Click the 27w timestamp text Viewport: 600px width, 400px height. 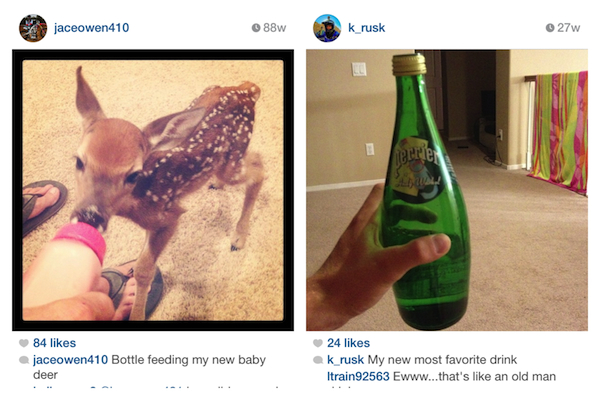coord(568,28)
